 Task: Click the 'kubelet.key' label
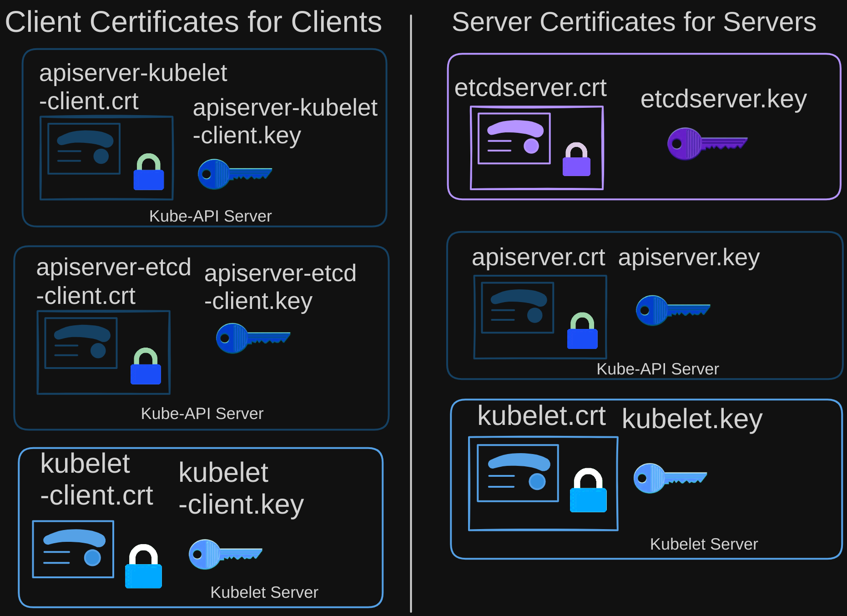(x=692, y=419)
